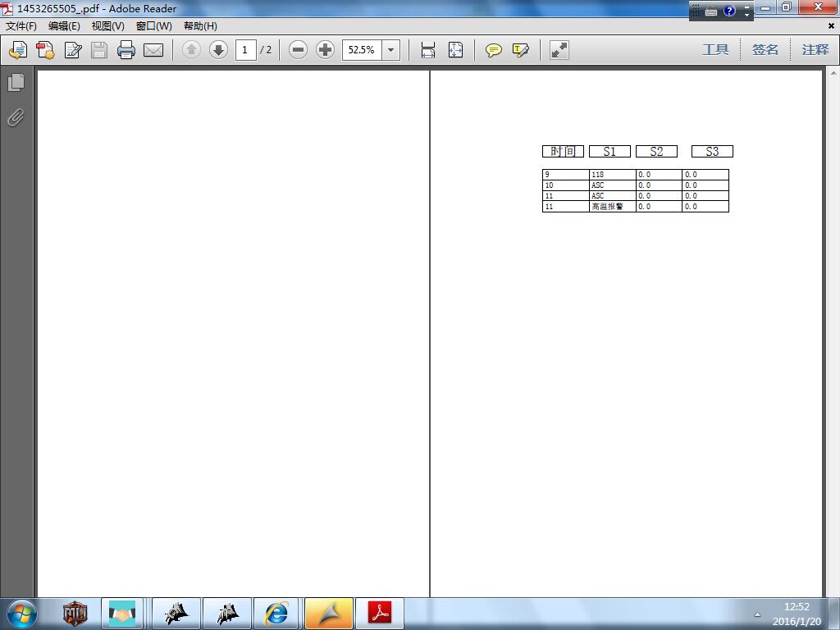Switch to read mode icon
Screen dimensions: 840x630
pos(559,50)
